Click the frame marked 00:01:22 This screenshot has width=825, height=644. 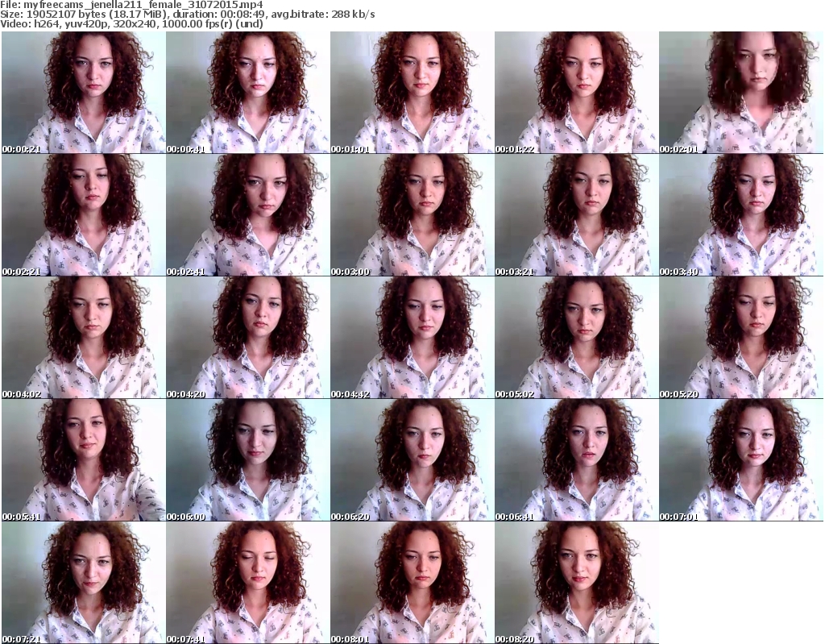(576, 92)
